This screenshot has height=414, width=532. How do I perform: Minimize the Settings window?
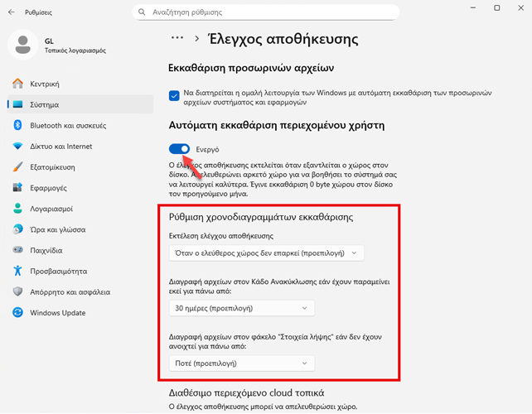coord(473,7)
